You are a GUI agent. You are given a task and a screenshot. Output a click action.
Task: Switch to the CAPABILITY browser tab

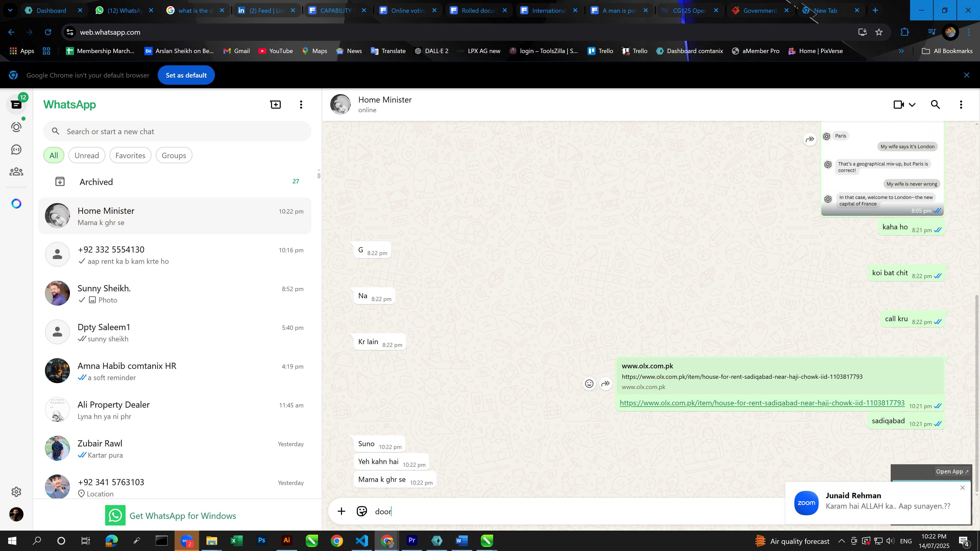pos(337,10)
